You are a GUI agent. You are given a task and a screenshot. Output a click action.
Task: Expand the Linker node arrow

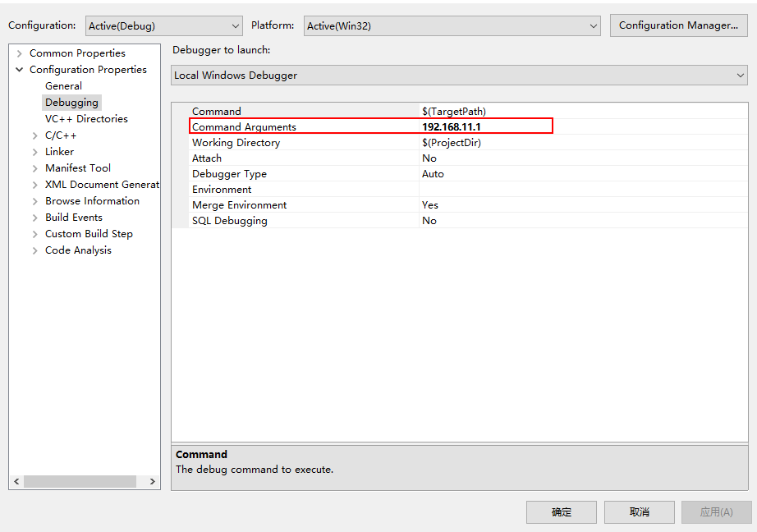click(35, 152)
